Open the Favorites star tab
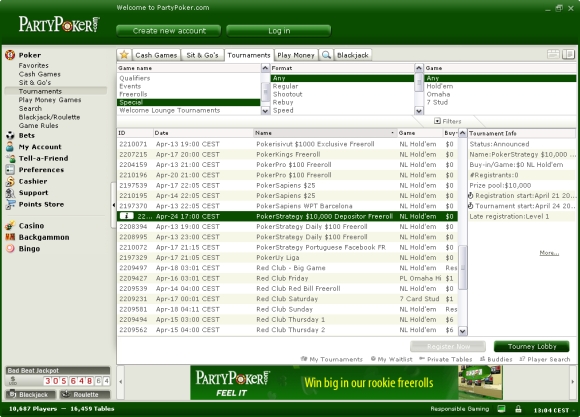The height and width of the screenshot is (417, 580). click(124, 55)
